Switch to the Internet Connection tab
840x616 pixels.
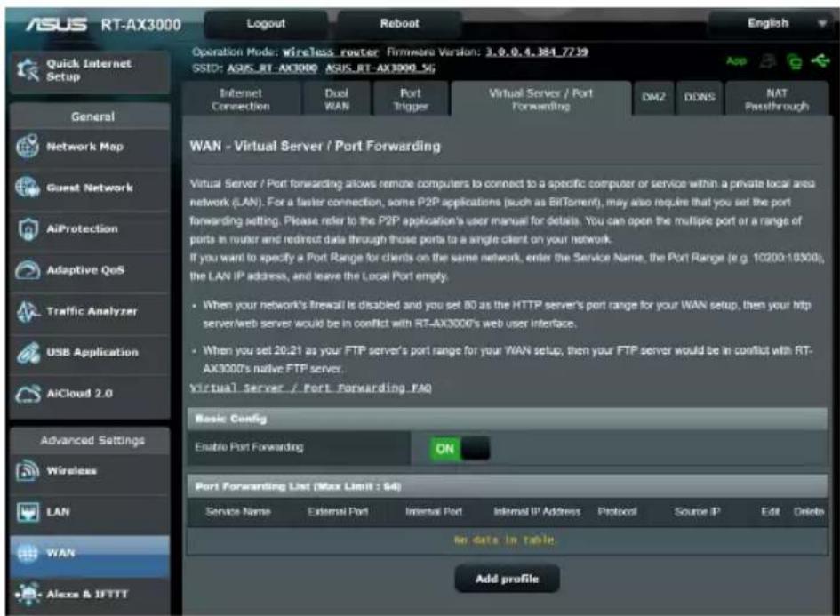[241, 99]
